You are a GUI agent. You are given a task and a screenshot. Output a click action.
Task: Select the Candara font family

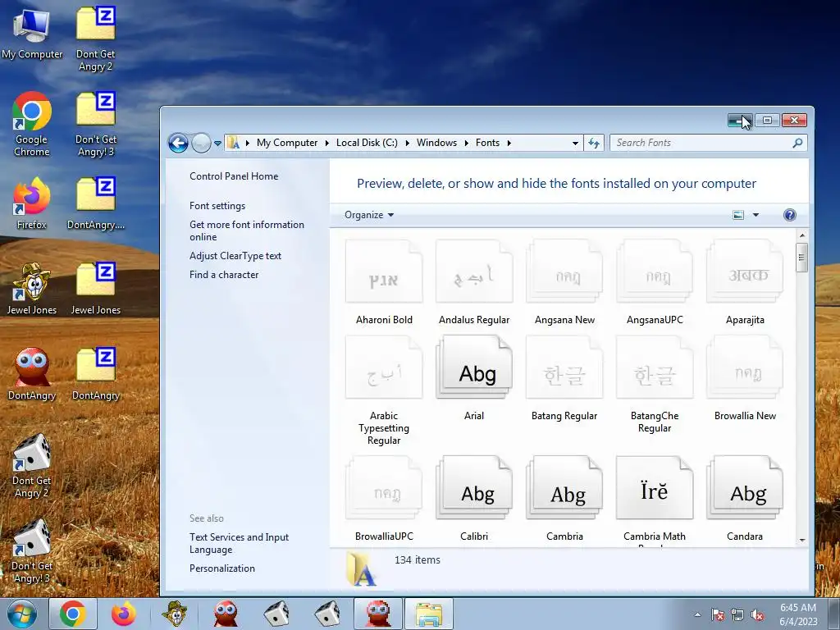tap(745, 487)
